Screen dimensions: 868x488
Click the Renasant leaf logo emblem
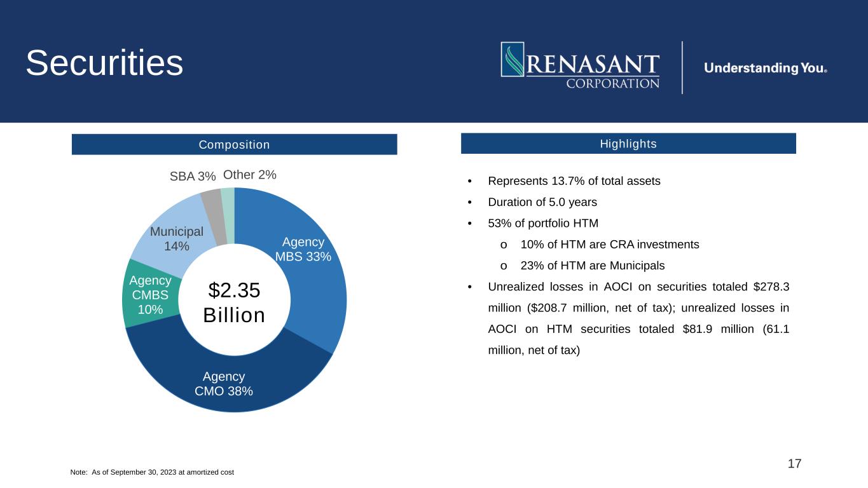pos(513,60)
